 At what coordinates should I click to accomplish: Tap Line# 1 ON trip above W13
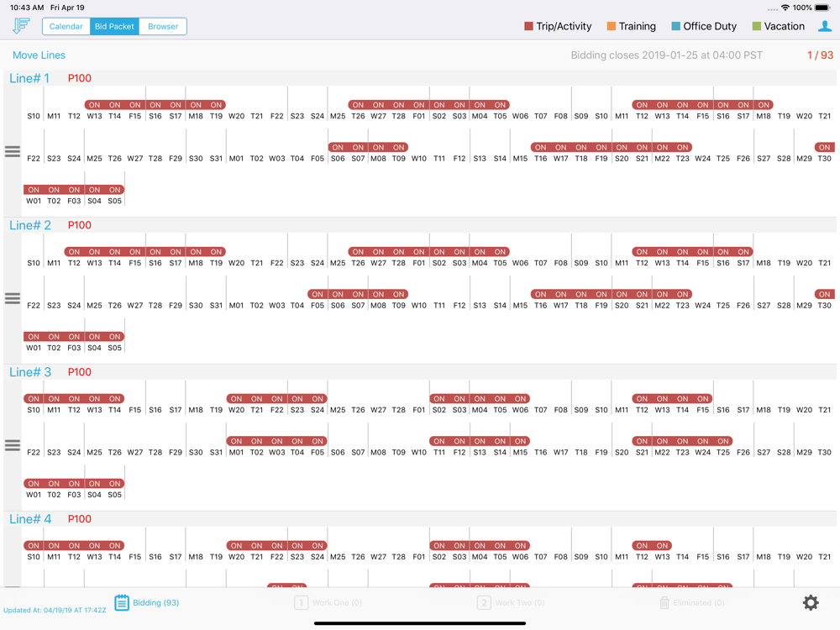94,105
